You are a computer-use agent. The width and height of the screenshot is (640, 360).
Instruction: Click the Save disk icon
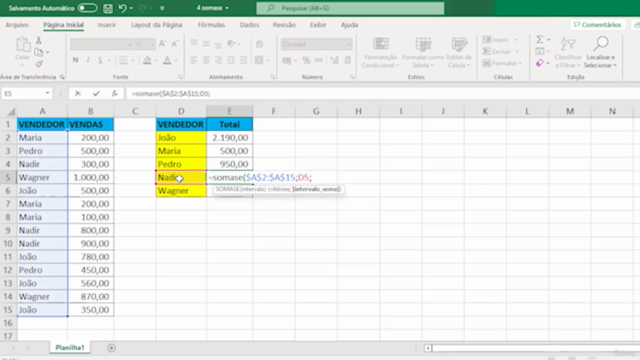108,8
